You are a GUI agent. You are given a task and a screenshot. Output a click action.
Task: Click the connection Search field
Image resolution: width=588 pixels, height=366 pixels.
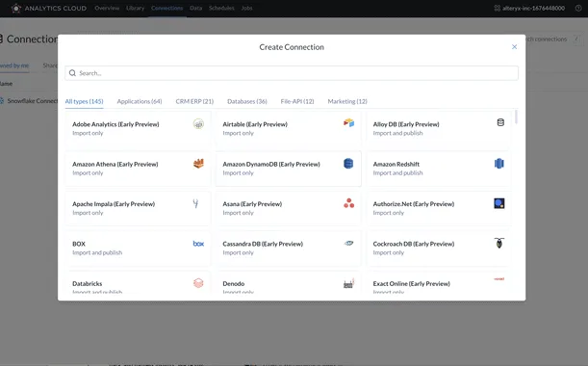292,73
